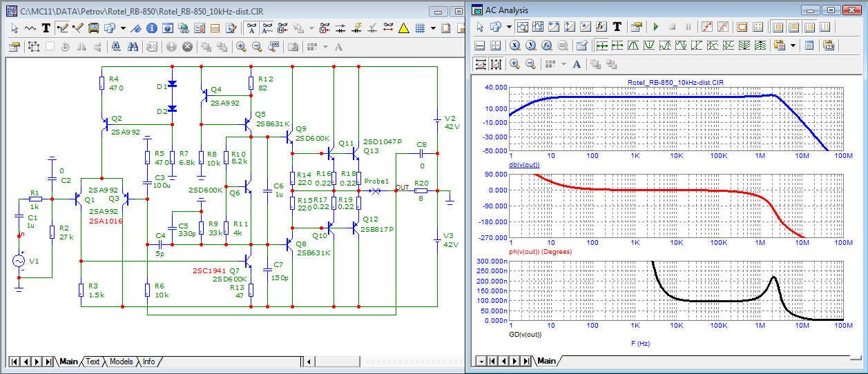Open the dropdown arrow beside the 3D shapes icon in schematic

(x=123, y=28)
